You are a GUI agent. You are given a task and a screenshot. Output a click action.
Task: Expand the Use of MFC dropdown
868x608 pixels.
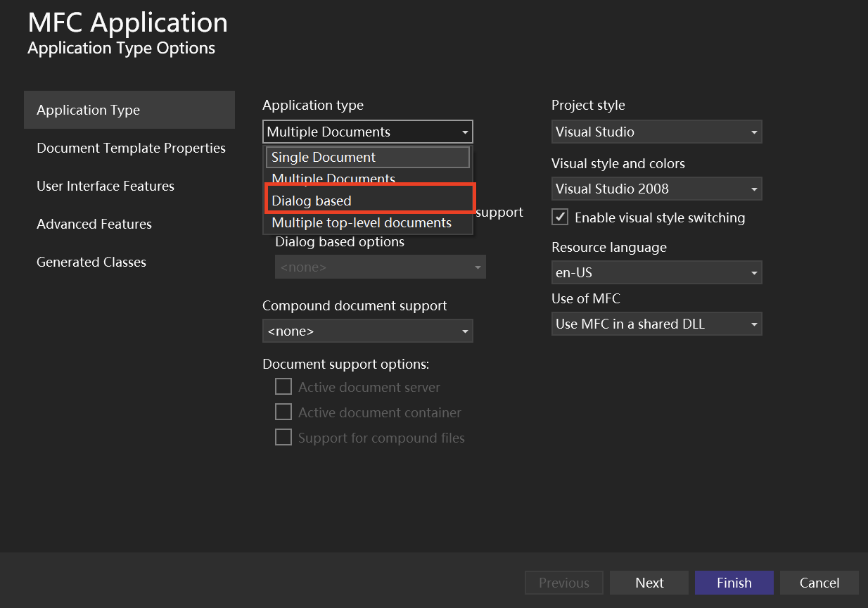click(x=656, y=324)
